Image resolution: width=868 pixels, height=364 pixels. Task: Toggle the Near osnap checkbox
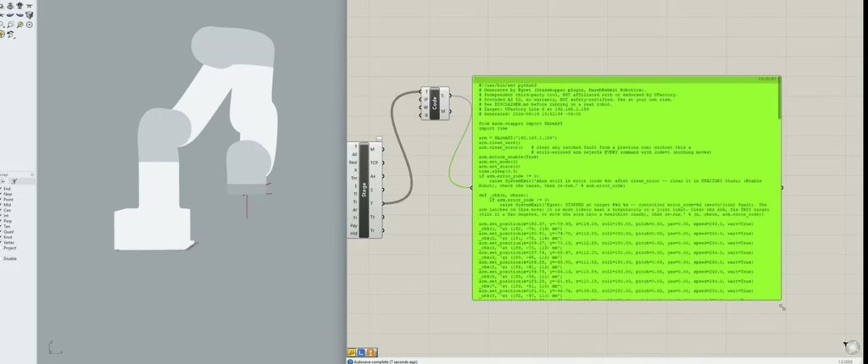(1, 194)
